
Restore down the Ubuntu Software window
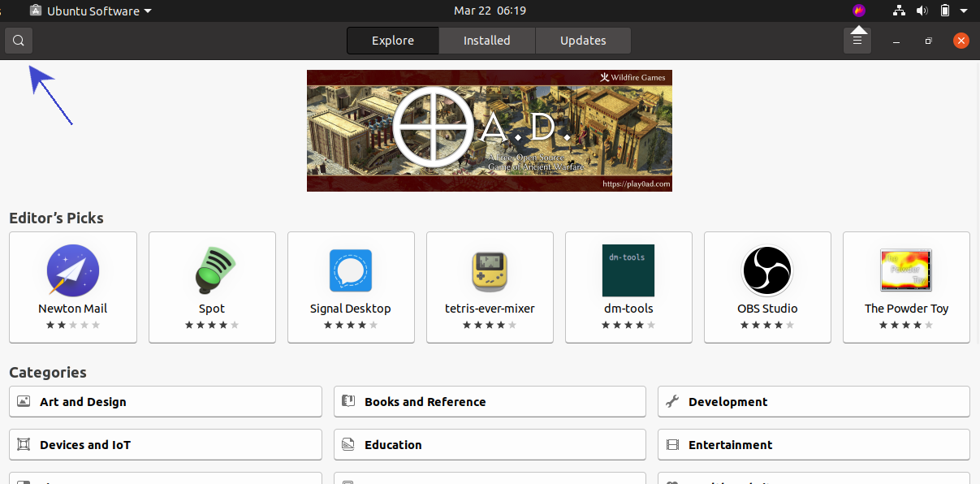click(928, 41)
